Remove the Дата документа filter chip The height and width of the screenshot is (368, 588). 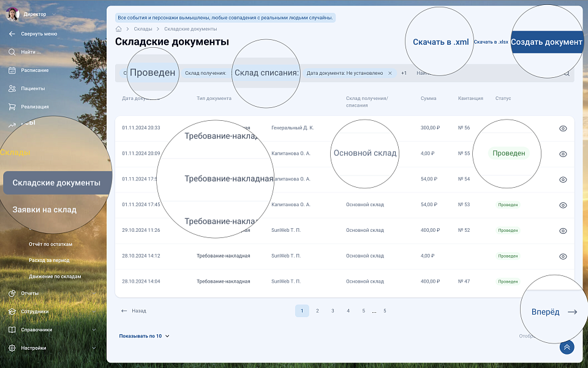coord(390,73)
